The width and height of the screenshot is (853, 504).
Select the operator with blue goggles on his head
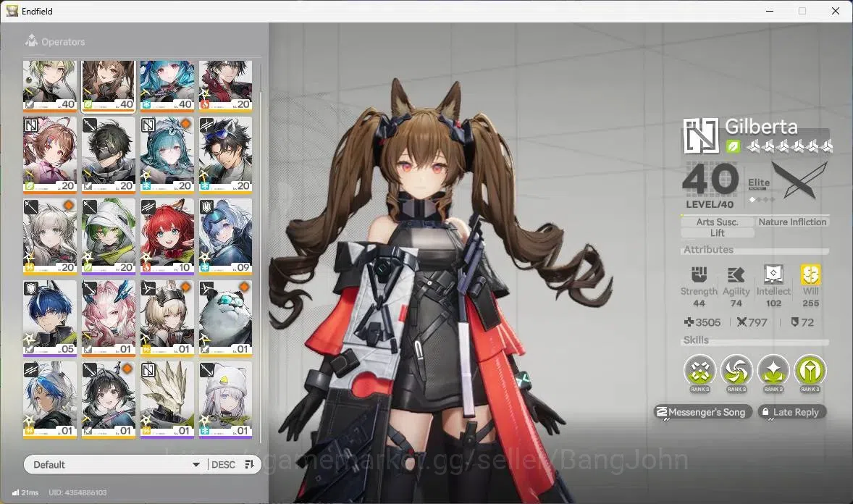(226, 154)
